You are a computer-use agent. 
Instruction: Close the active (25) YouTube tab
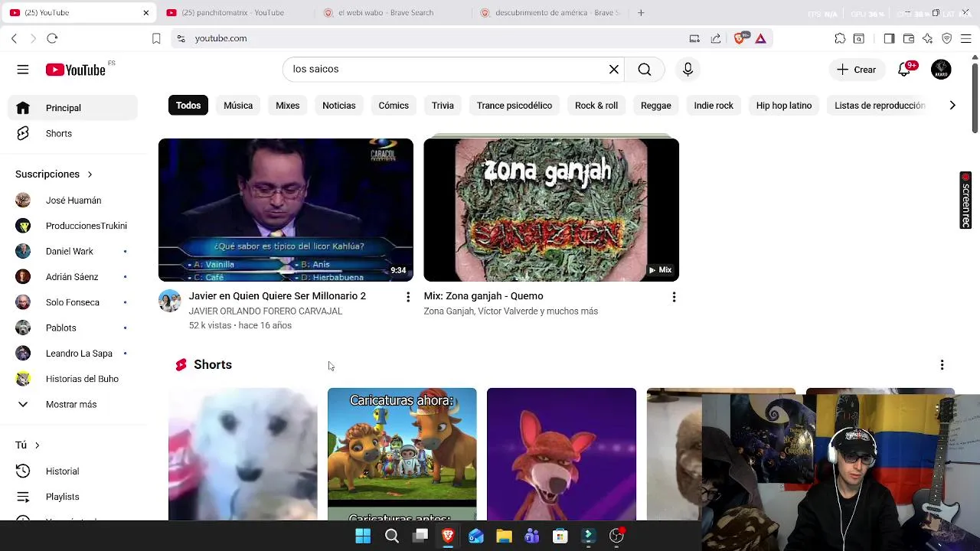tap(145, 12)
